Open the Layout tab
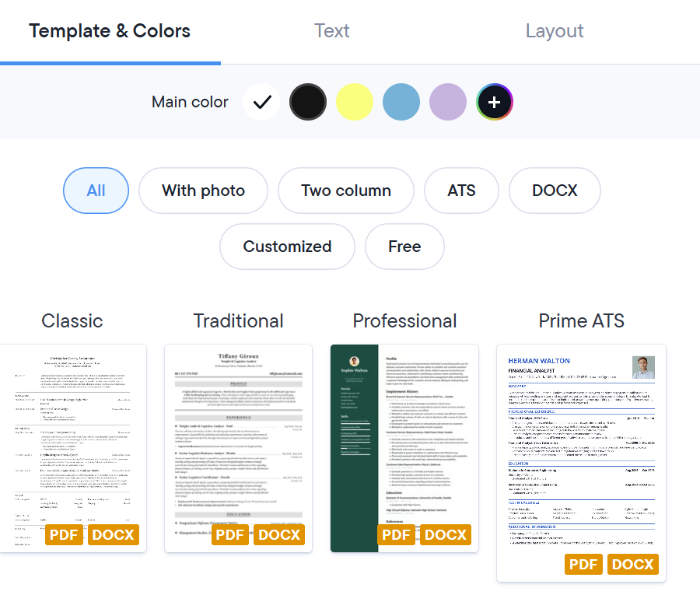 coord(554,31)
